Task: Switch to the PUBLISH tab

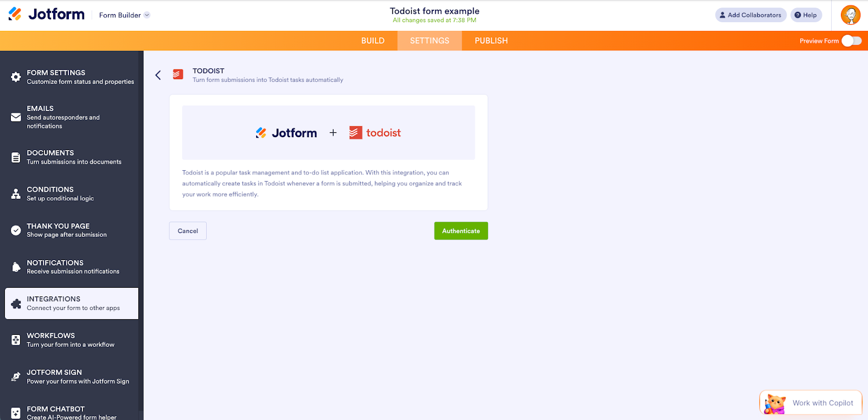Action: [x=492, y=41]
